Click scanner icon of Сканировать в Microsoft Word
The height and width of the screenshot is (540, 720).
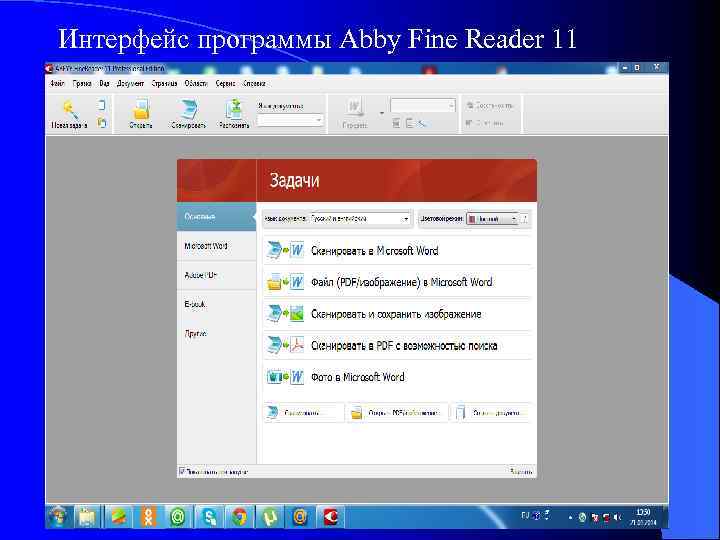click(x=274, y=250)
